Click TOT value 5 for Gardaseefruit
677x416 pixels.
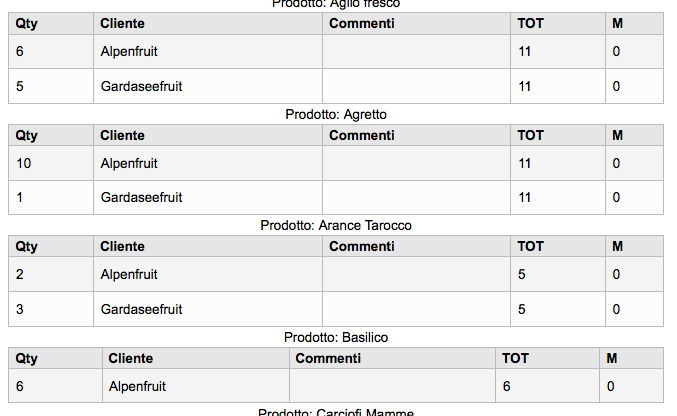click(522, 309)
